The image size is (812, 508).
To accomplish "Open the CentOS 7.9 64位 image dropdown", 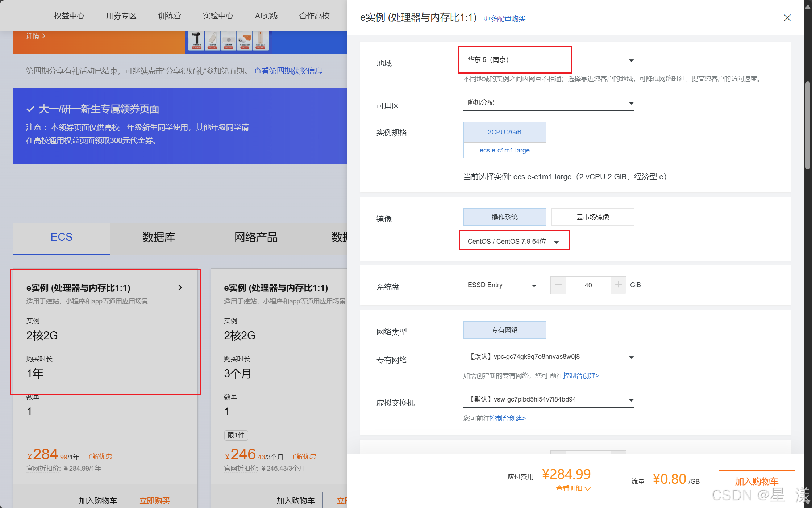I will (514, 241).
